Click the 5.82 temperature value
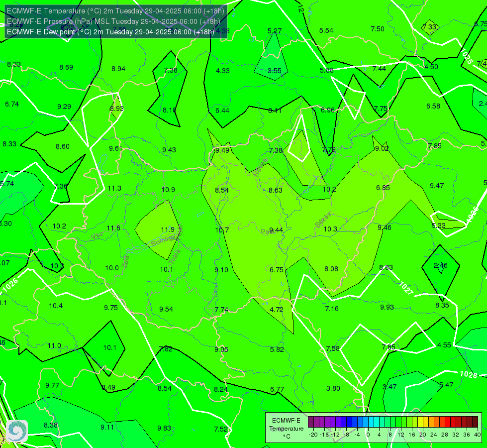The image size is (487, 448). [277, 349]
